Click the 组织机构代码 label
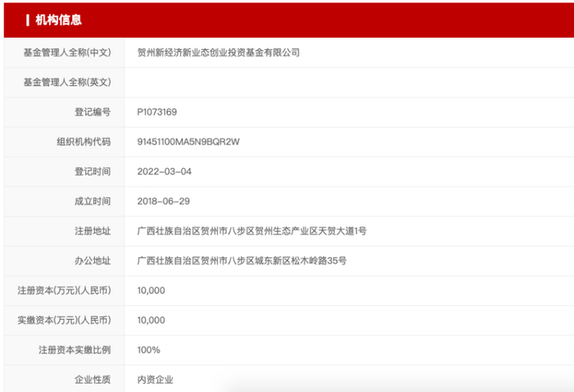574x392 pixels. coord(84,142)
